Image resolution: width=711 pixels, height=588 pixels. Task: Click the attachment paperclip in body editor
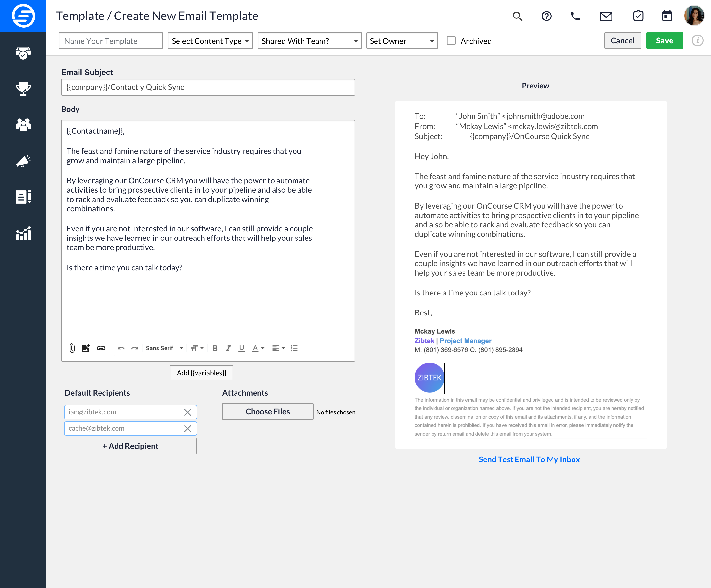click(71, 348)
